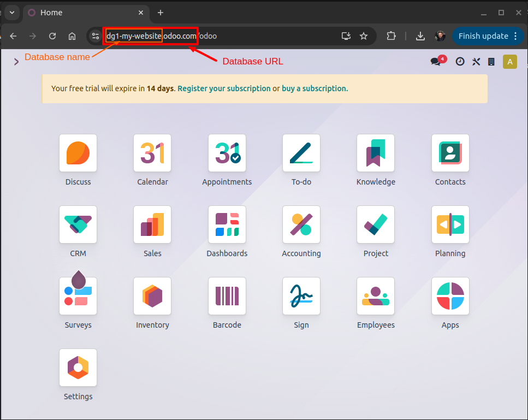Open the Odoo Settings app
528x420 pixels.
point(78,368)
